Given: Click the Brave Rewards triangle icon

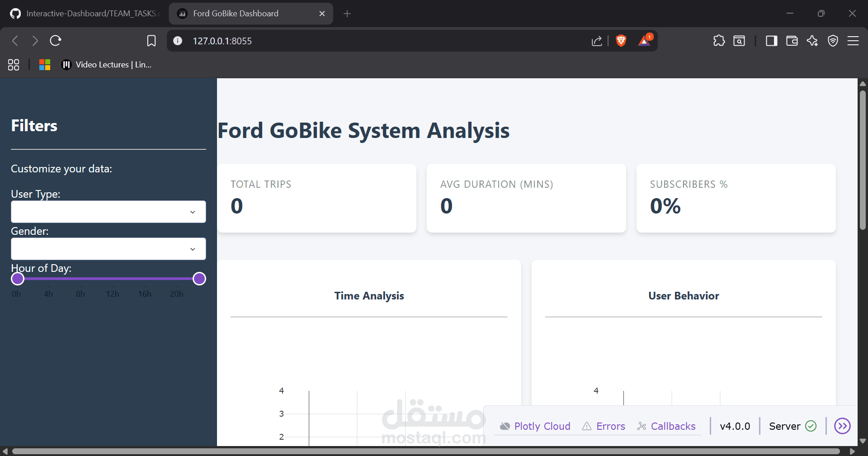Looking at the screenshot, I should pyautogui.click(x=645, y=41).
